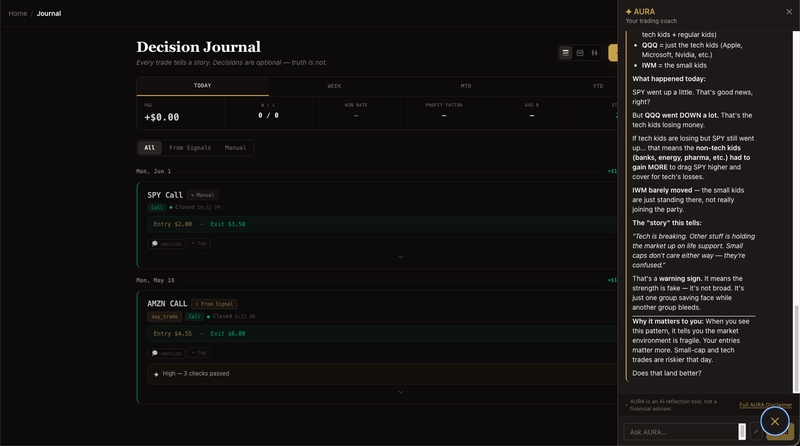Click the AURA chat scrollbar thumb
Image resolution: width=800 pixels, height=446 pixels.
pyautogui.click(x=796, y=349)
